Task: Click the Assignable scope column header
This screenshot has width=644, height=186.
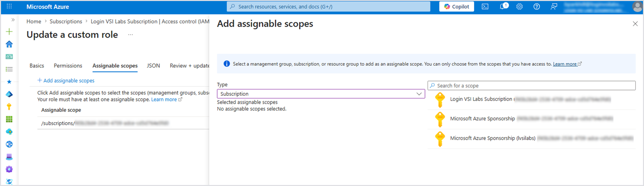Action: pyautogui.click(x=61, y=110)
